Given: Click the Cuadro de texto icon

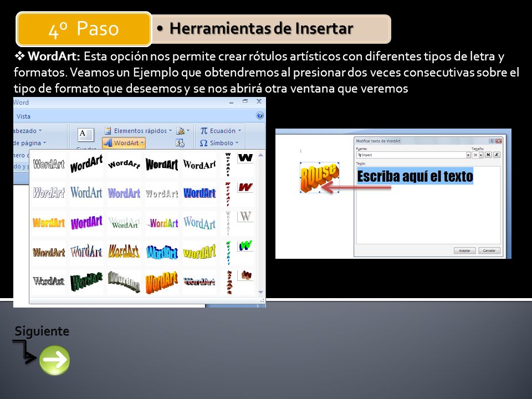Looking at the screenshot, I should (85, 135).
